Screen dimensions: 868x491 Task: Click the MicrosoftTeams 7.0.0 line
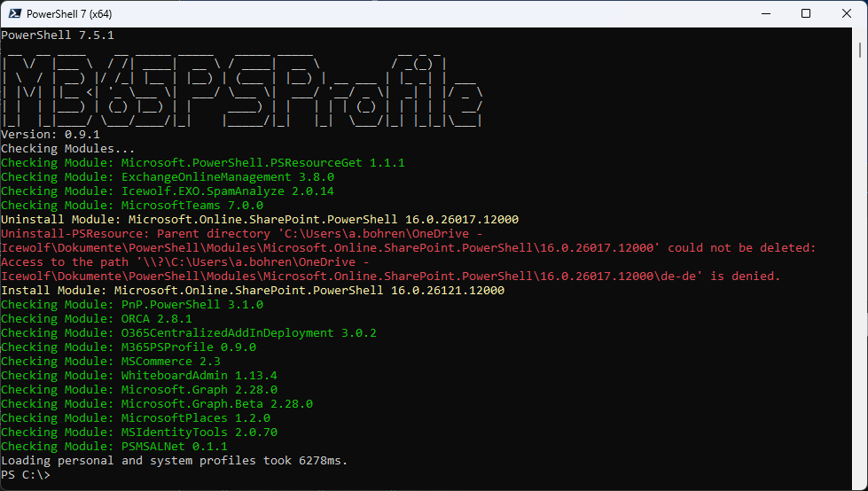(132, 206)
